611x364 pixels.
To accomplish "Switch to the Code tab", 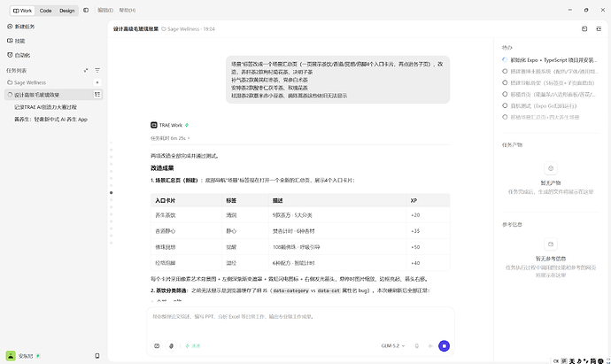I will tap(45, 11).
